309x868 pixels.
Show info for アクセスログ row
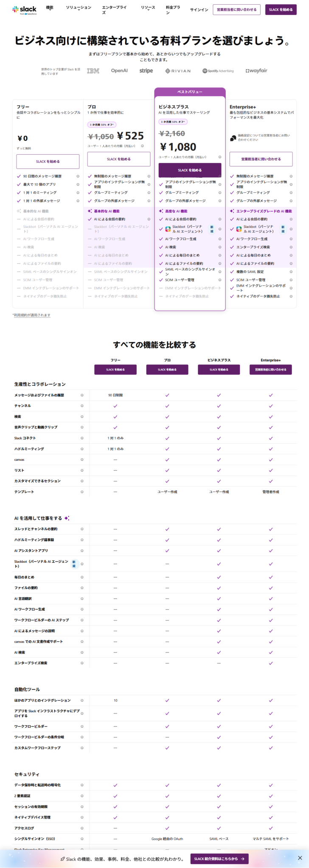click(x=82, y=828)
